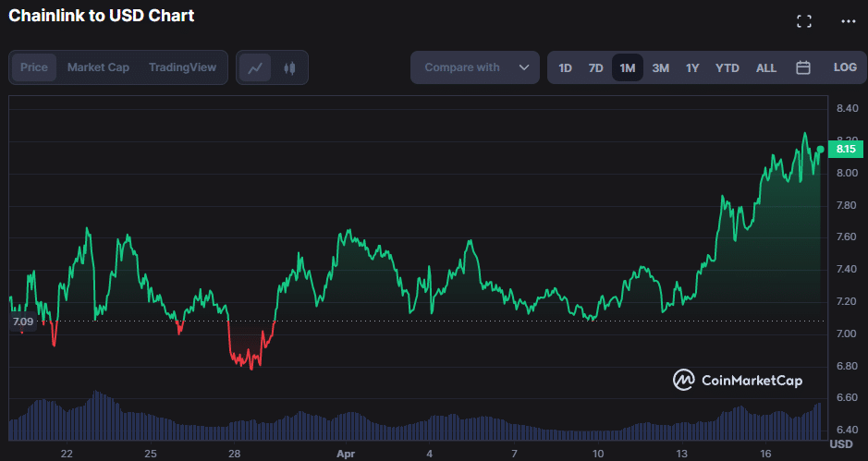
Task: Set the time range to 1M
Action: coord(627,68)
